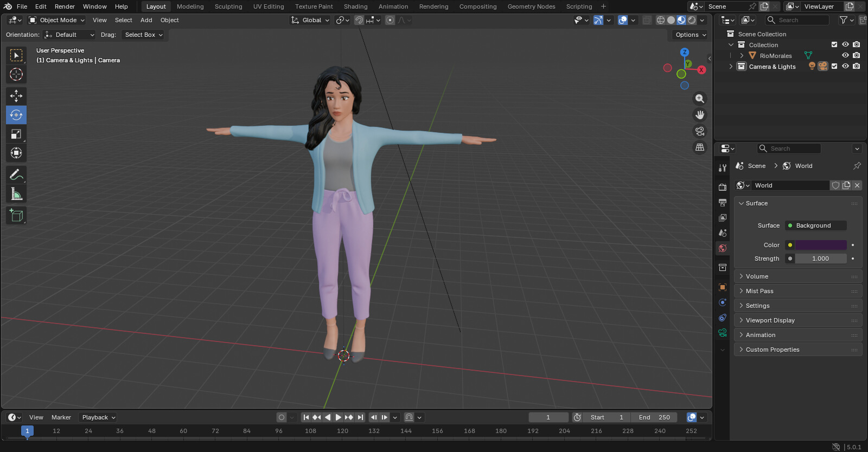The height and width of the screenshot is (452, 868).
Task: Toggle X-ray display in viewport header
Action: click(x=647, y=20)
